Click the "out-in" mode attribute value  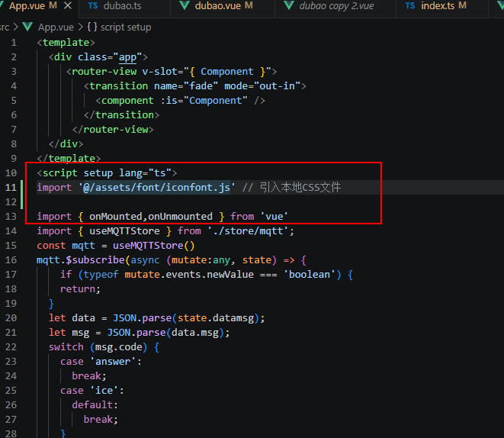[278, 86]
